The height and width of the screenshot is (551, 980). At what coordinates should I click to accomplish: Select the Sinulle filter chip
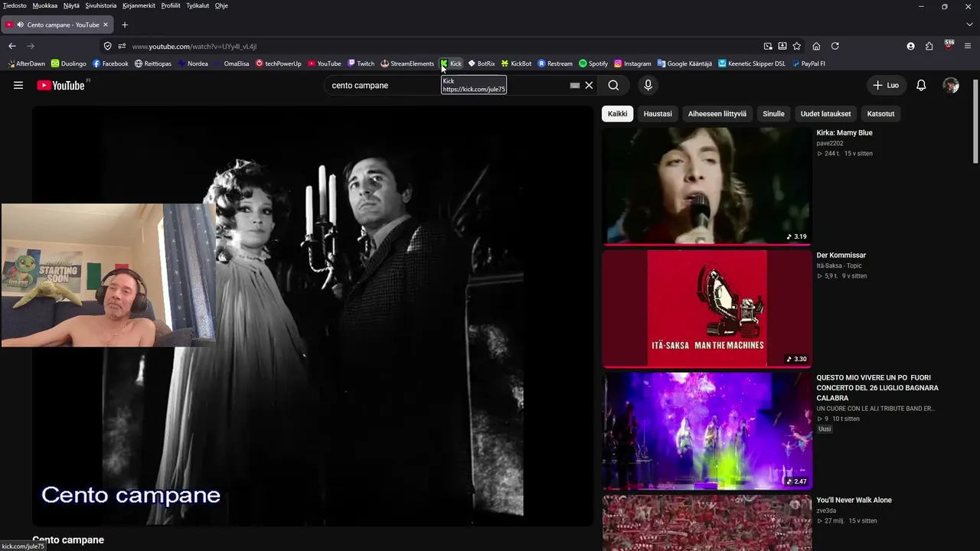click(x=773, y=114)
